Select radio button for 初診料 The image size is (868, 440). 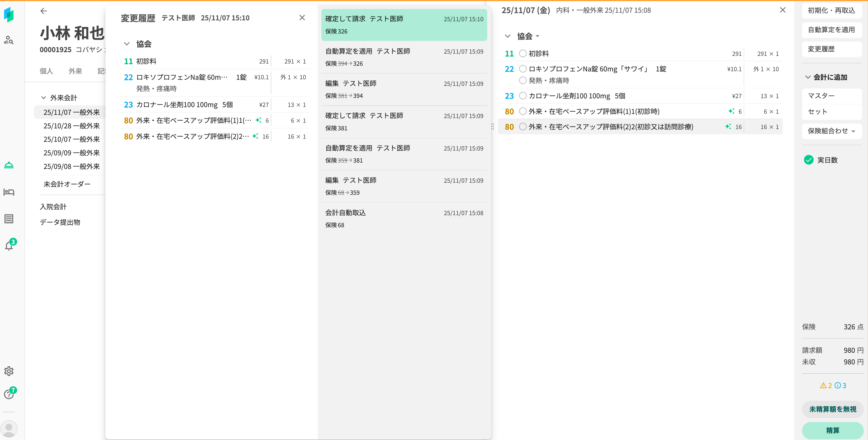point(523,53)
